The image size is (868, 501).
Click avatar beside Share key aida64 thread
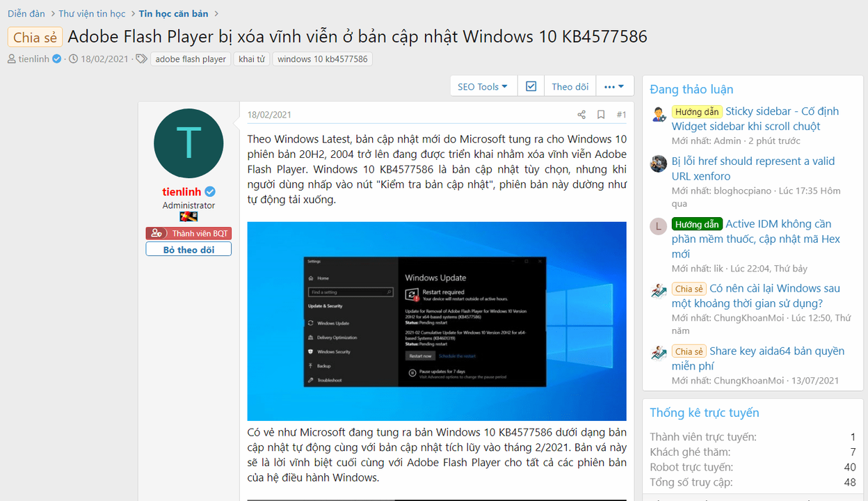coord(659,353)
